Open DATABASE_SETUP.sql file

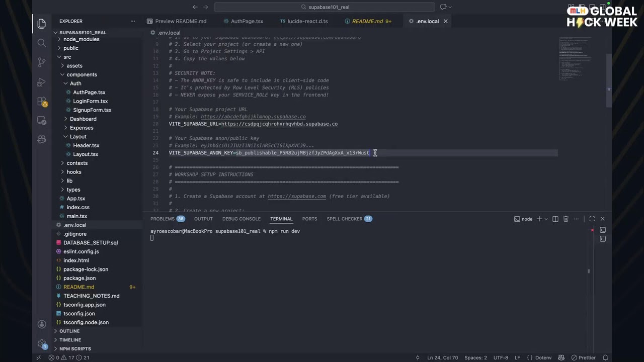click(x=91, y=243)
